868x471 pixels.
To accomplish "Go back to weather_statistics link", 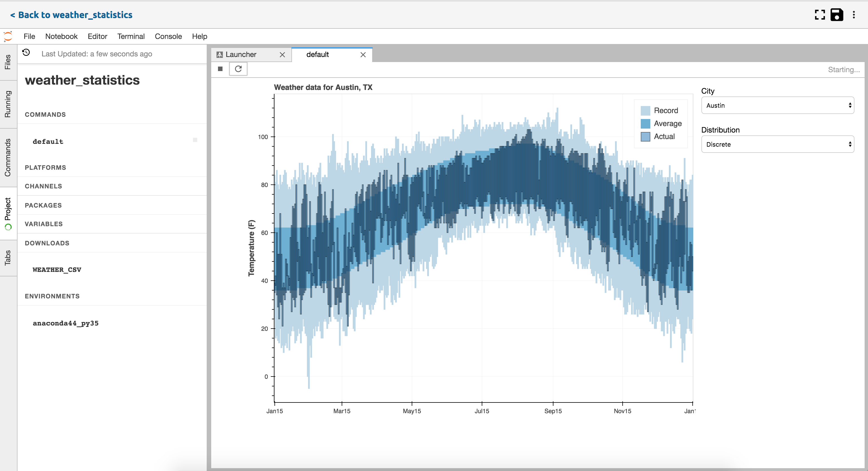I will coord(71,15).
